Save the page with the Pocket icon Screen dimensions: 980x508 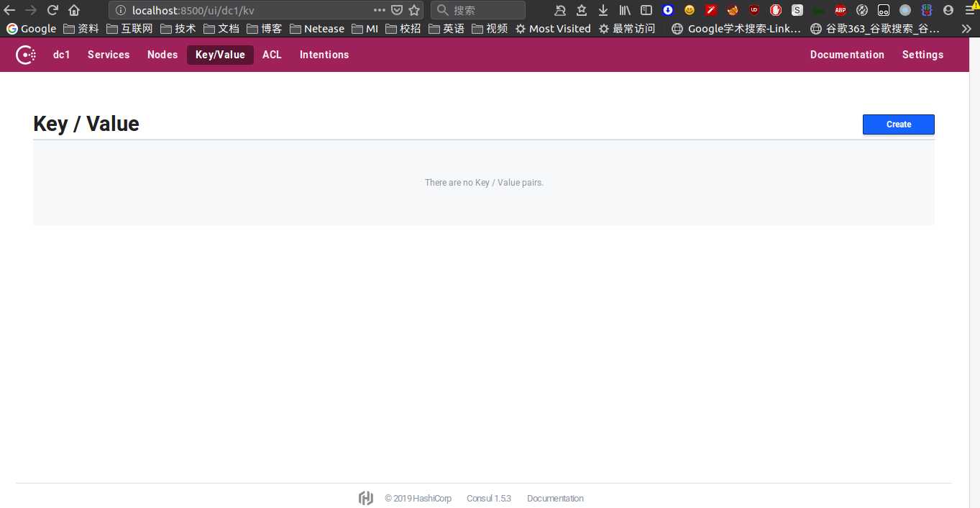click(x=397, y=10)
